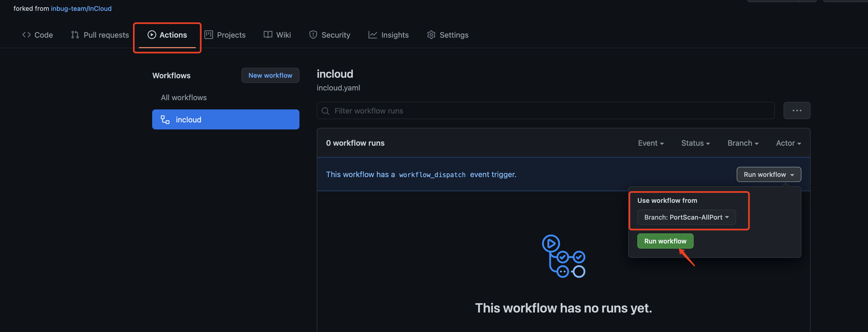Click the Security shield icon
Image resolution: width=868 pixels, height=332 pixels.
click(x=313, y=35)
